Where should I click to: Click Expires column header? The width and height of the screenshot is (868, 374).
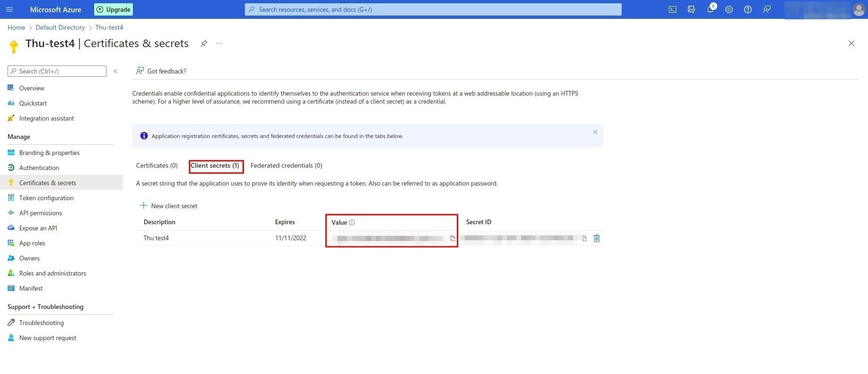tap(285, 222)
